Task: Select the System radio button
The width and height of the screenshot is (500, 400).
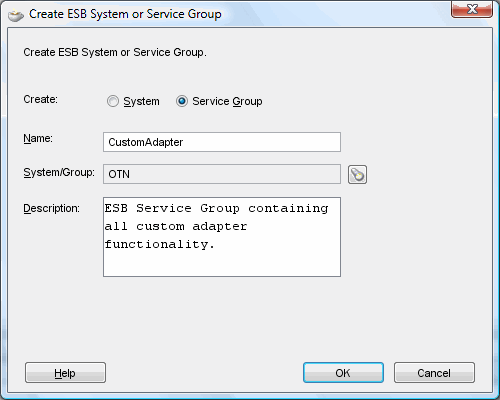Action: (113, 101)
